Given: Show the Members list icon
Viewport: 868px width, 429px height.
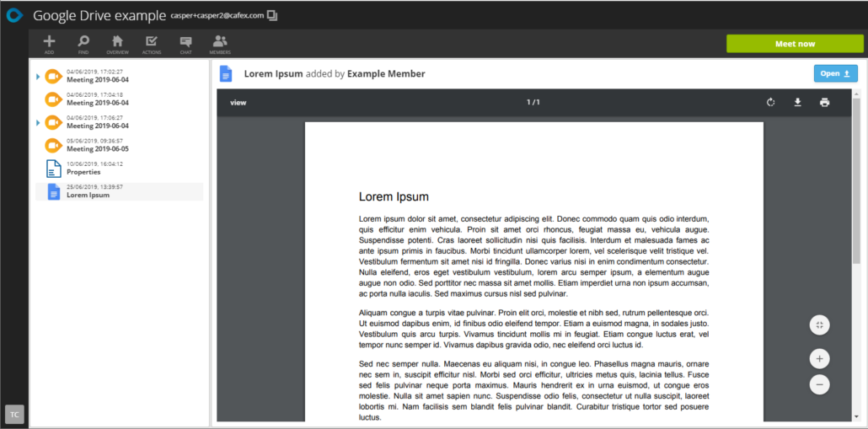Looking at the screenshot, I should pyautogui.click(x=220, y=45).
